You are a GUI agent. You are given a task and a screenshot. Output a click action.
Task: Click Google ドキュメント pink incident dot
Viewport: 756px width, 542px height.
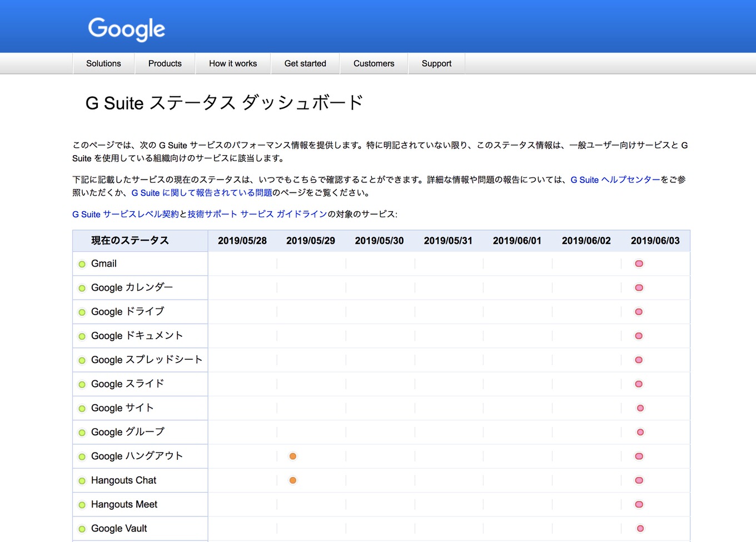pos(639,336)
